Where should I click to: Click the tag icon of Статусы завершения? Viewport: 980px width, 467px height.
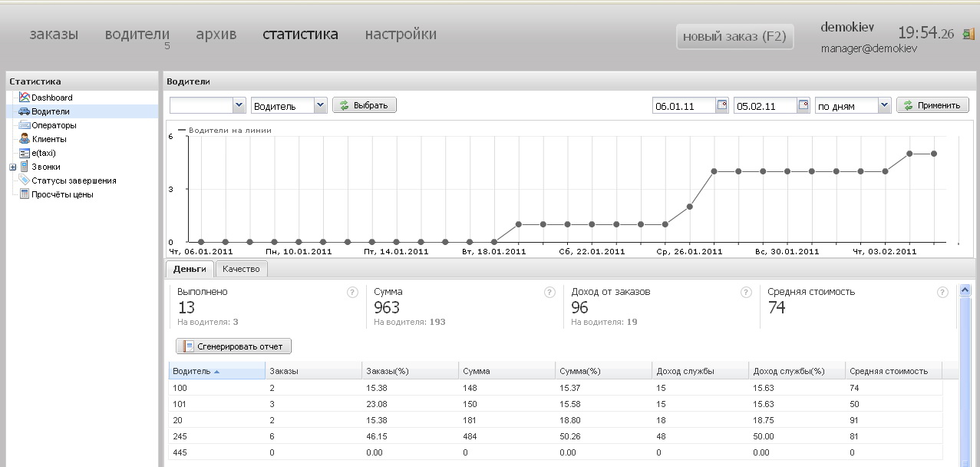point(25,181)
